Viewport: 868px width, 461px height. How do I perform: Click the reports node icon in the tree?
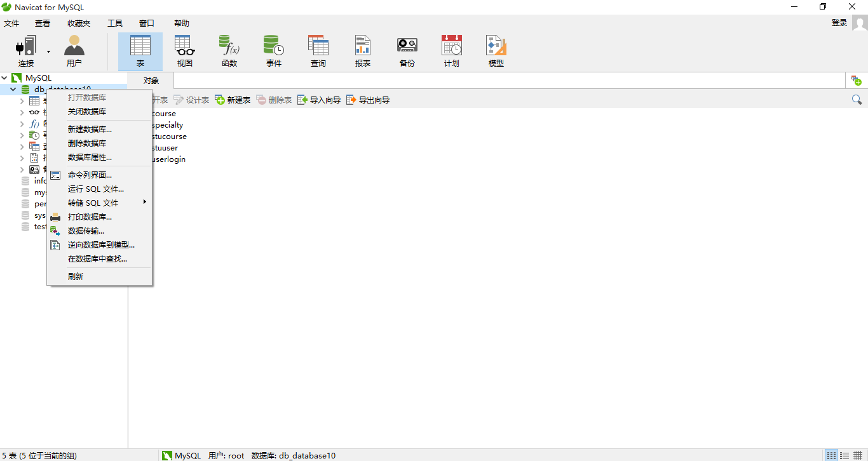coord(34,158)
